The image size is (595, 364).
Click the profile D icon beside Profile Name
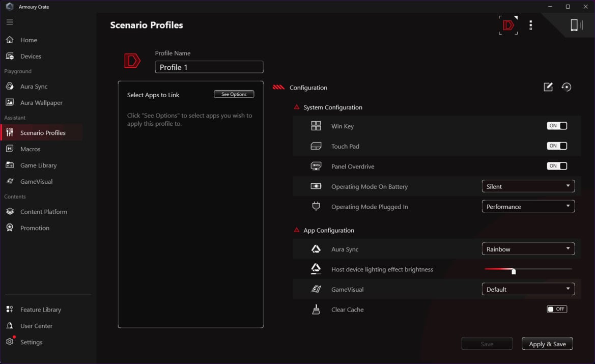tap(132, 61)
